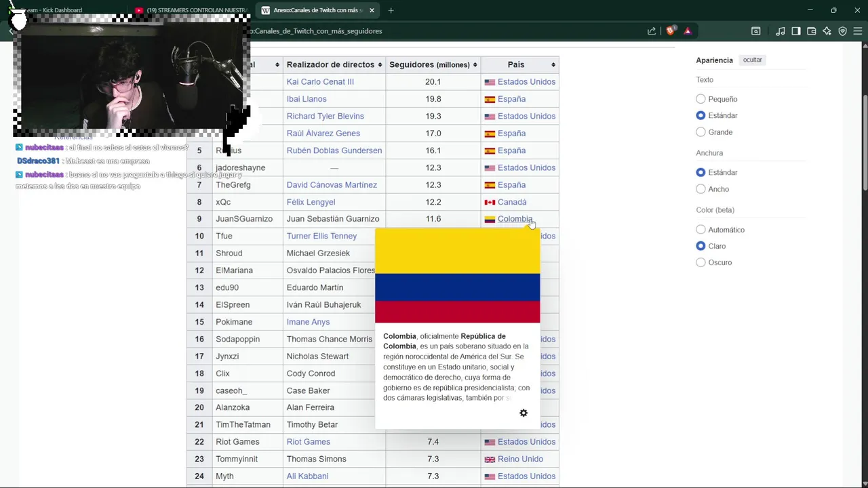This screenshot has height=488, width=868.
Task: Click the US flag in jadoreshayne row
Action: pos(490,168)
